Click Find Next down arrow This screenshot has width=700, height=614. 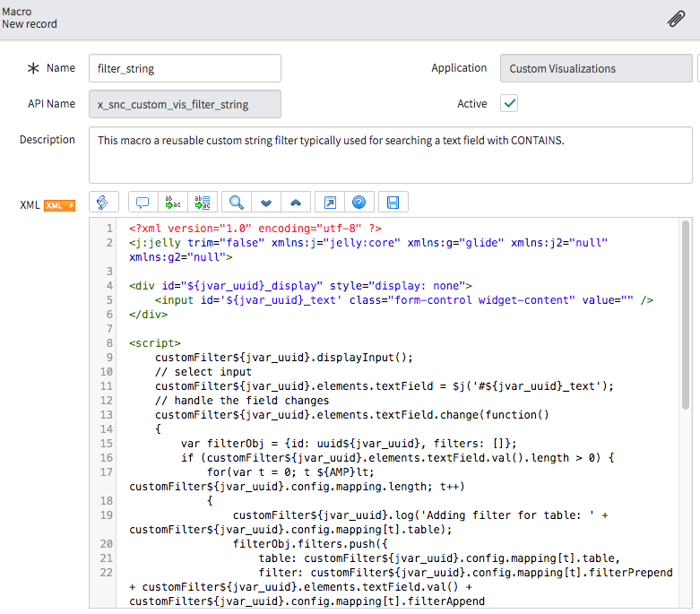tap(266, 202)
